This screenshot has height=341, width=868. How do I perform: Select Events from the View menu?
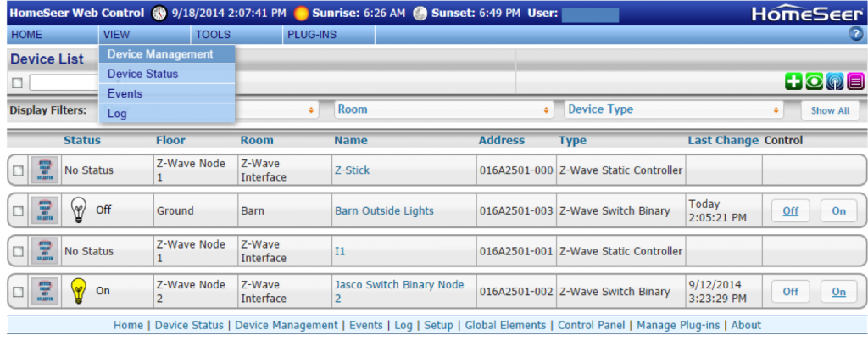167,93
